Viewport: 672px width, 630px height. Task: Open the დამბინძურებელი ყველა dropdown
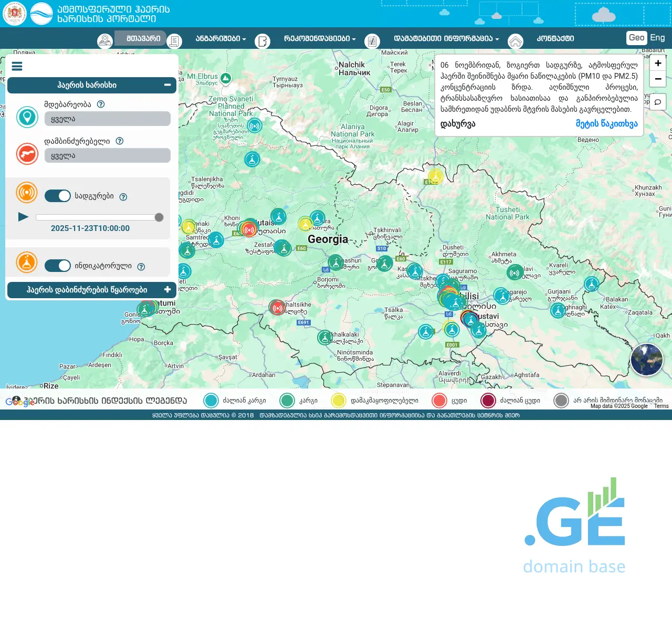click(107, 155)
